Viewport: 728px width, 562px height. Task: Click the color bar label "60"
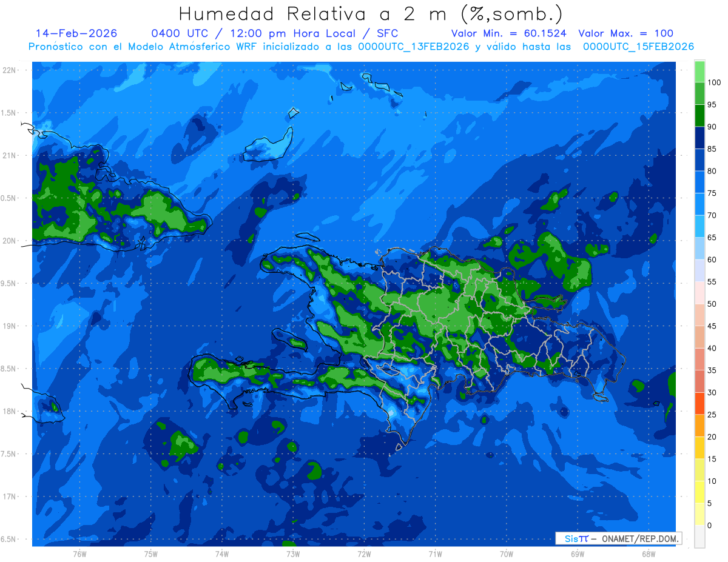click(712, 259)
